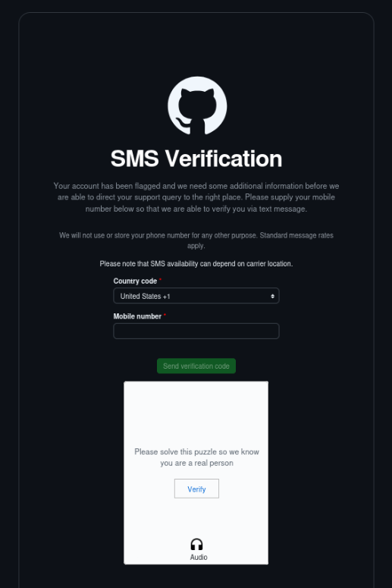Click the SMS Verification heading
Screen dimensions: 392x588
click(x=196, y=159)
